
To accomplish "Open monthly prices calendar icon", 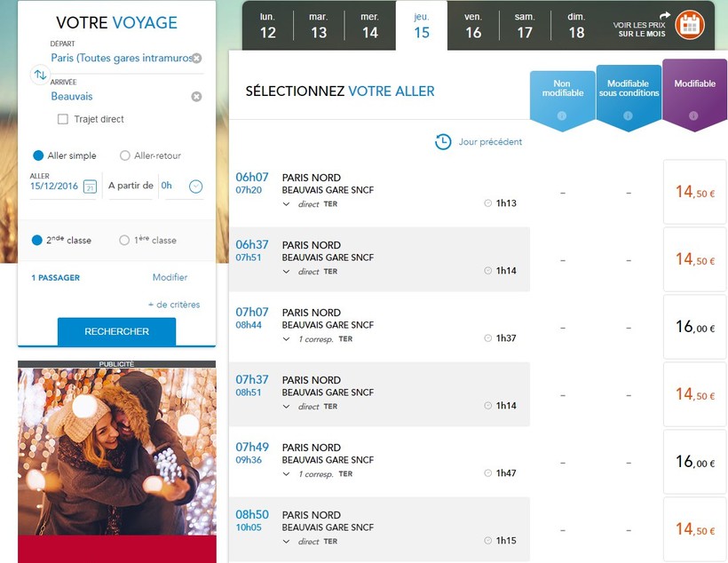I will (x=688, y=25).
